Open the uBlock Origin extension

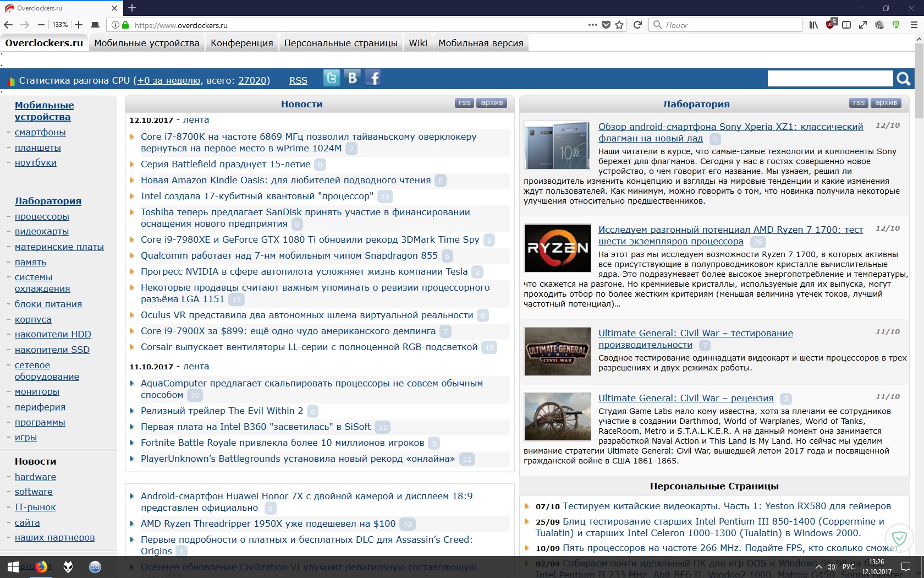point(831,24)
